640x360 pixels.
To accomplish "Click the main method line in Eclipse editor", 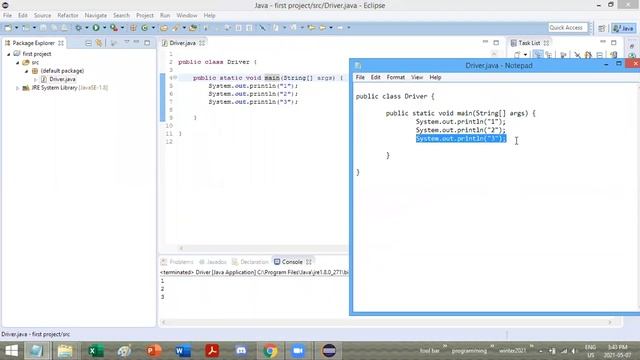I will click(268, 78).
